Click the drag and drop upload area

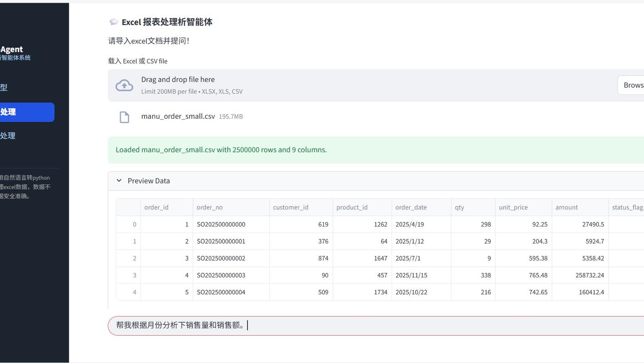[x=376, y=86]
